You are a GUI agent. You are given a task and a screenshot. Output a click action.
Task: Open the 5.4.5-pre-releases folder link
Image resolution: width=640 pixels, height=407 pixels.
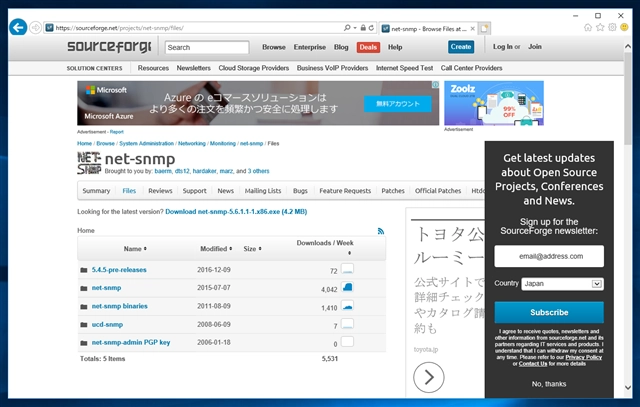click(x=119, y=270)
